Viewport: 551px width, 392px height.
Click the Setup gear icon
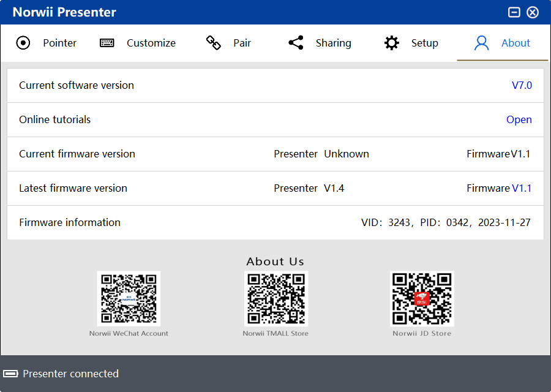[x=391, y=43]
